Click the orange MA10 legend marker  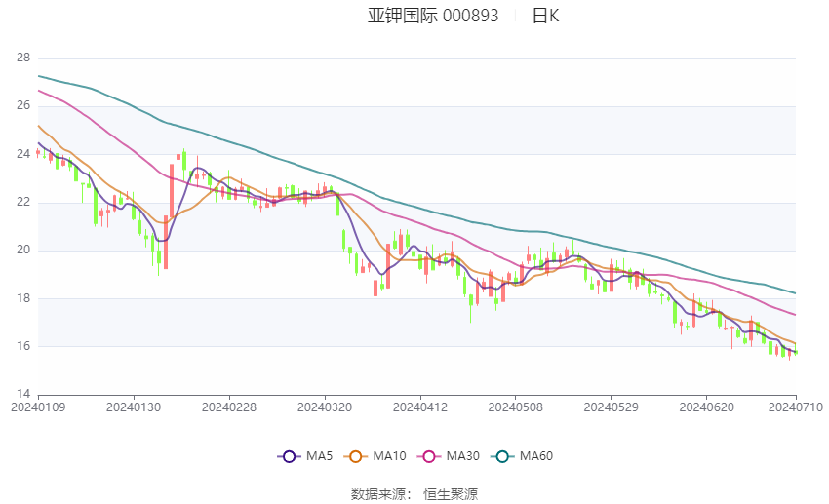[x=355, y=457]
